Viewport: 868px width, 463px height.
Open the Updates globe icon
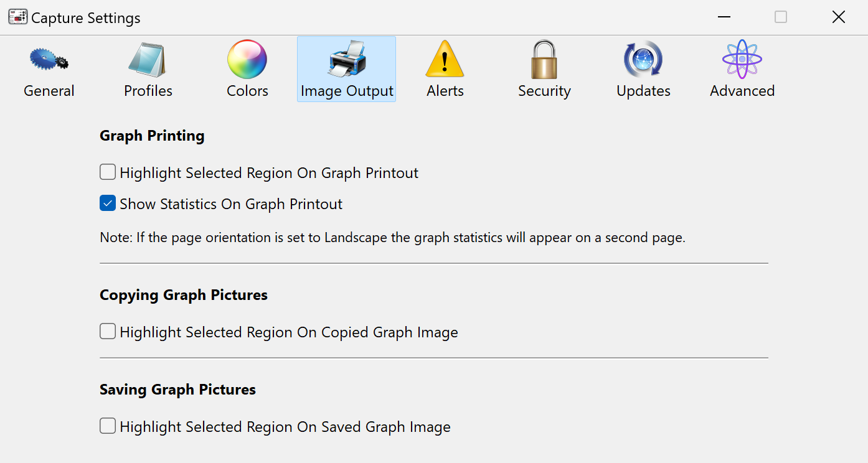click(643, 60)
